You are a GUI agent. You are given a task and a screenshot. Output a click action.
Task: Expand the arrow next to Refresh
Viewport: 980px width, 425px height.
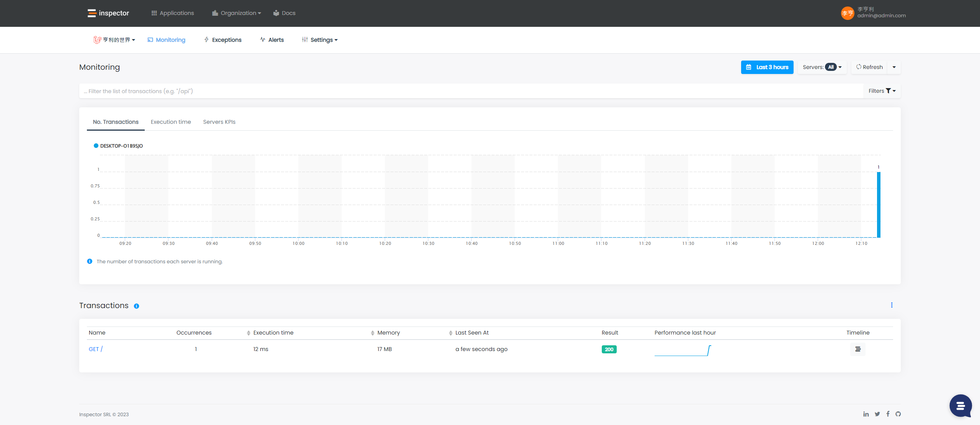[894, 67]
